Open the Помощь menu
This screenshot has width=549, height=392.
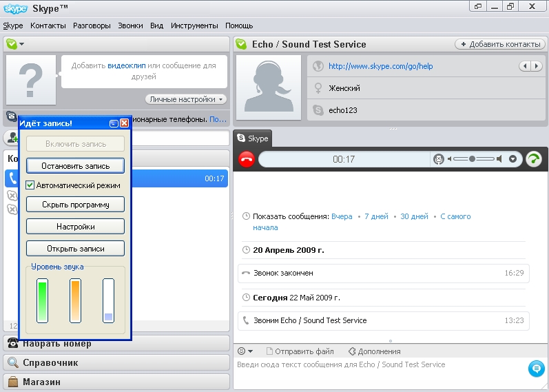239,25
